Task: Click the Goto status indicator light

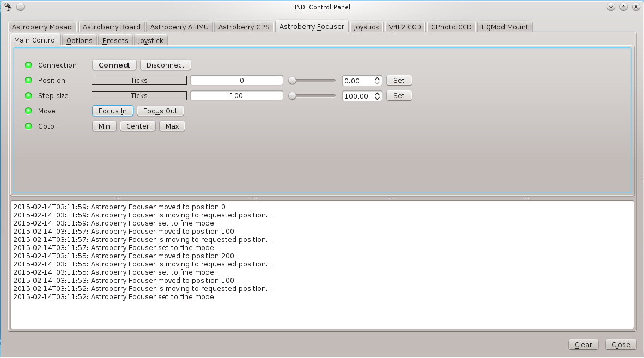Action: point(28,126)
